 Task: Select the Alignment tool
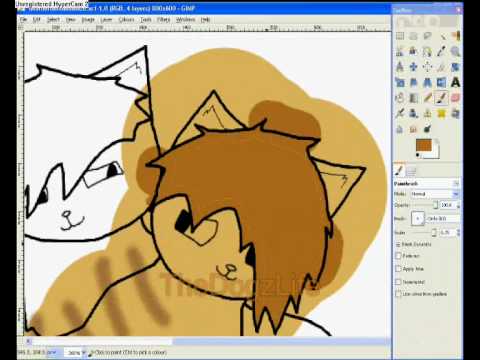427,67
